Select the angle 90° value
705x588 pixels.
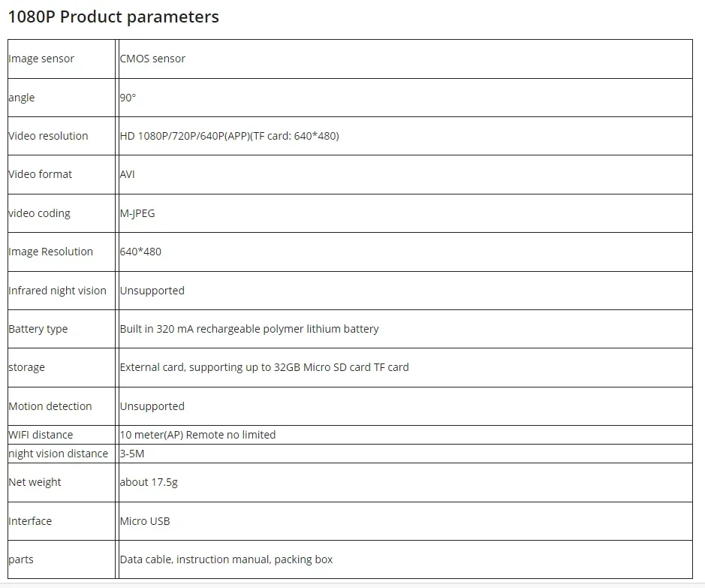[x=128, y=98]
